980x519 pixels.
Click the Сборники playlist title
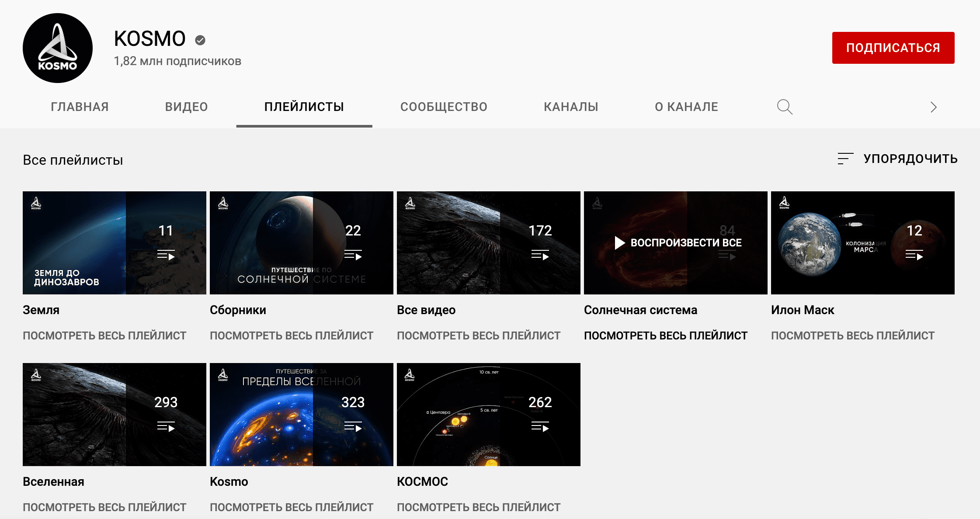[x=238, y=310]
